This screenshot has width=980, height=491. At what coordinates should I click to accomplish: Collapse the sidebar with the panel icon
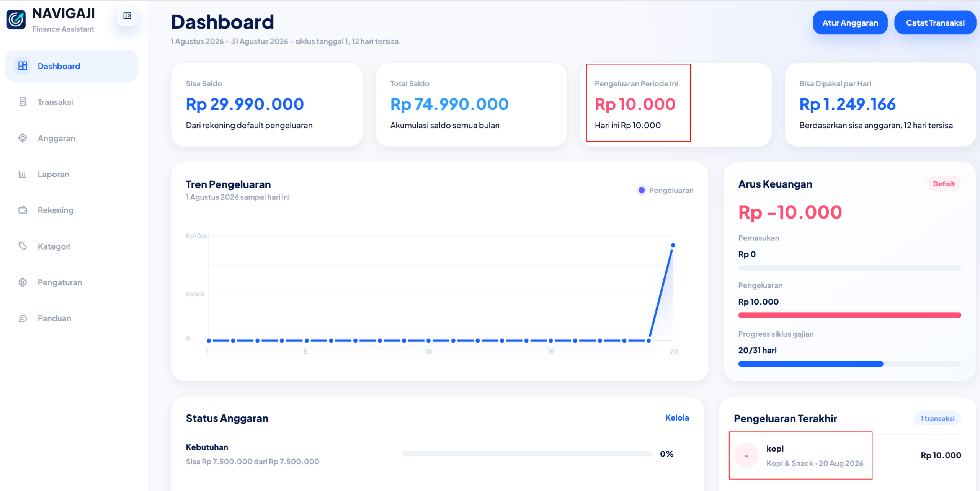pos(127,16)
